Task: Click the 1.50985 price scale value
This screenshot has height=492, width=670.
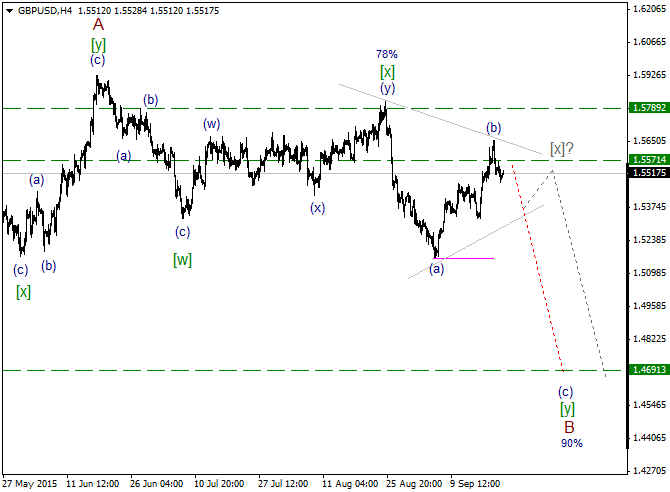Action: [x=649, y=272]
